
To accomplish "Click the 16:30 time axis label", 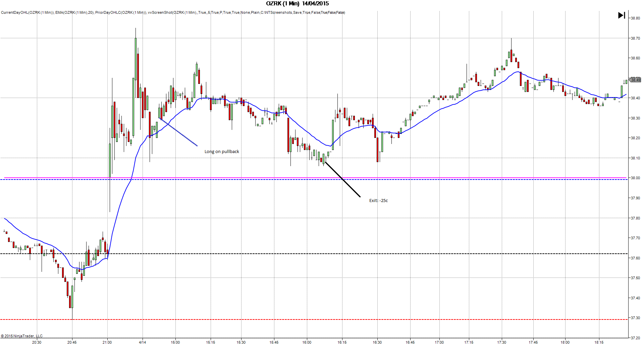I will (x=377, y=342).
